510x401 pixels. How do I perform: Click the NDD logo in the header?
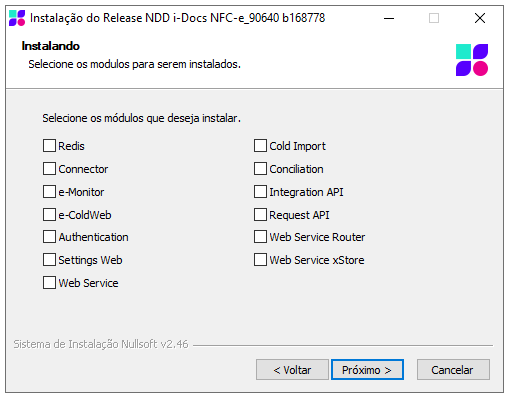(472, 60)
